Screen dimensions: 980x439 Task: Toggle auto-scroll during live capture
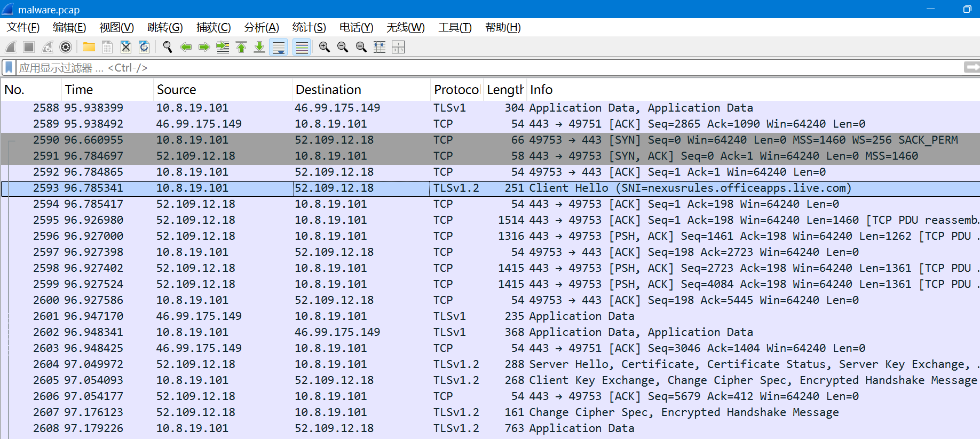[279, 47]
